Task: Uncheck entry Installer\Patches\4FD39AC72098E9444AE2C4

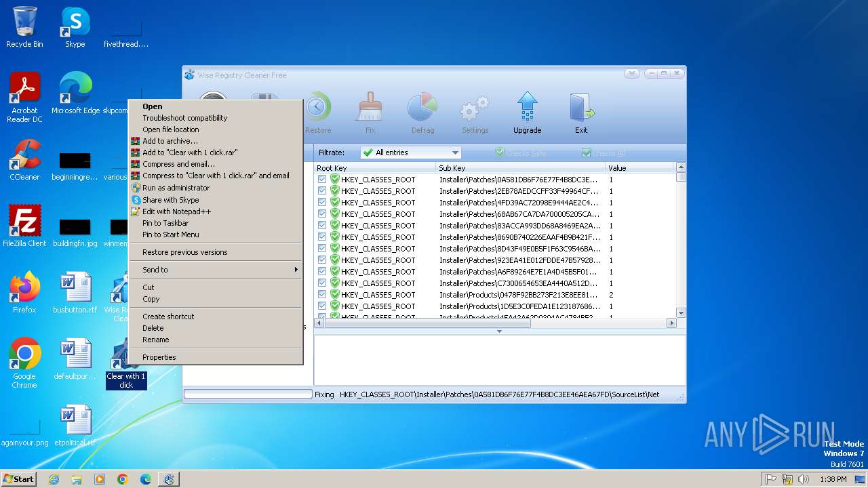Action: pos(322,203)
